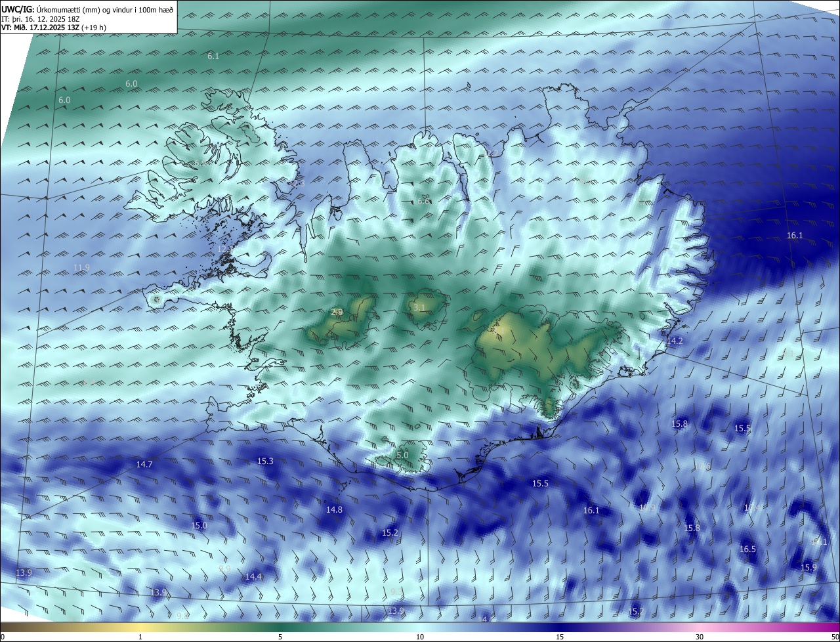Click the 16.5 value label in the southeast
The width and height of the screenshot is (840, 642).
pos(747,549)
